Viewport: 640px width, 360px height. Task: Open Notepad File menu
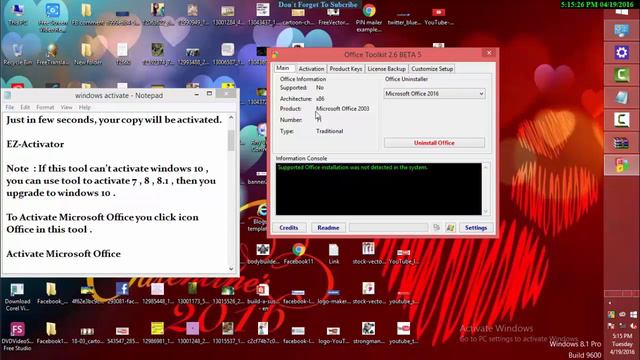pyautogui.click(x=10, y=107)
